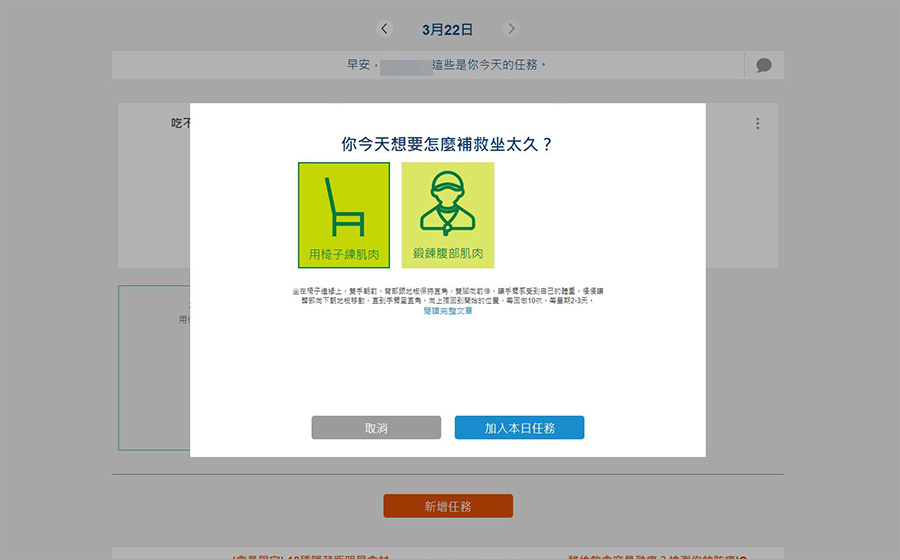Click the chair exercise description paragraph
This screenshot has height=560, width=900.
[448, 295]
